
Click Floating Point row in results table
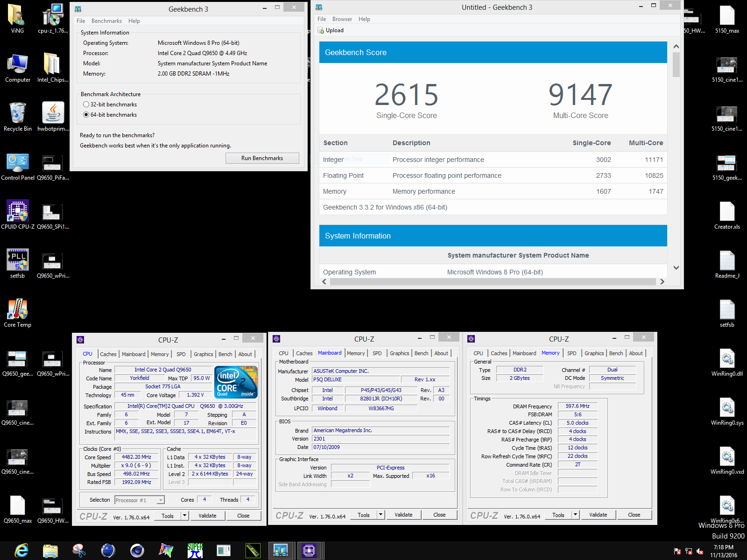tap(493, 175)
